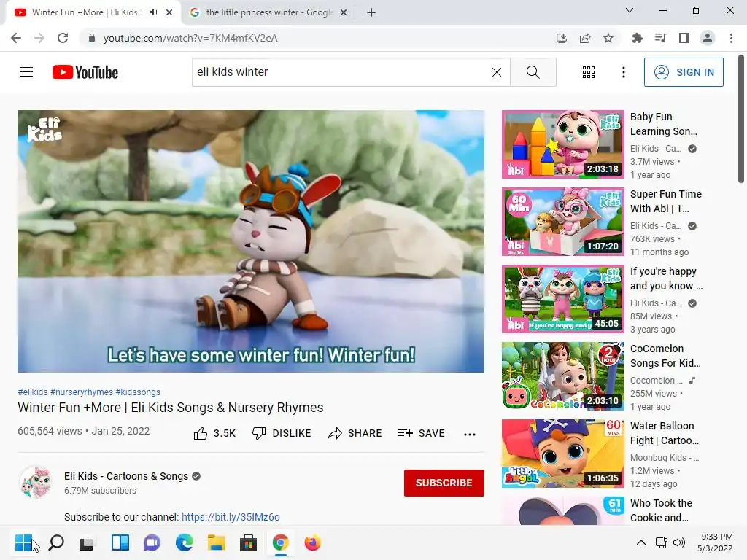Open Super Fun Time With Abi thumbnail
Viewport: 747px width, 560px height.
click(563, 222)
